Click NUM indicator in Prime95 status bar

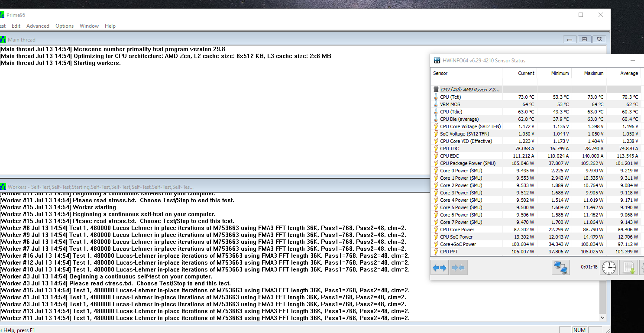pos(579,330)
